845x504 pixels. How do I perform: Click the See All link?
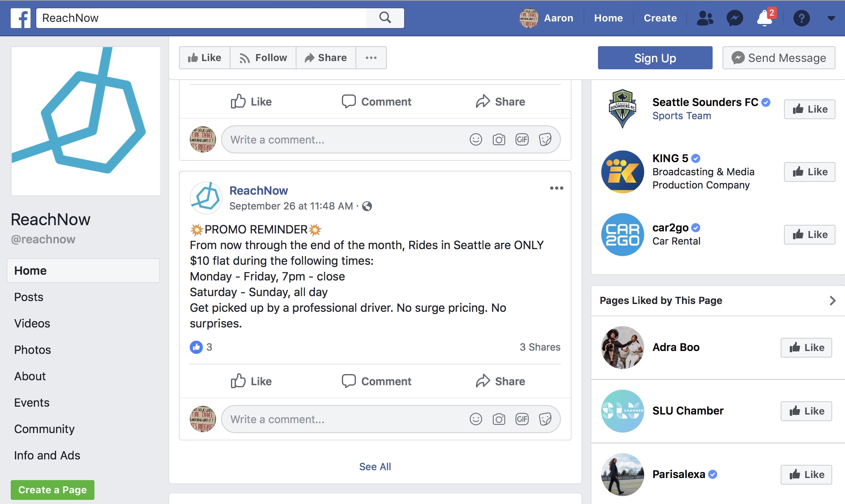pyautogui.click(x=375, y=466)
